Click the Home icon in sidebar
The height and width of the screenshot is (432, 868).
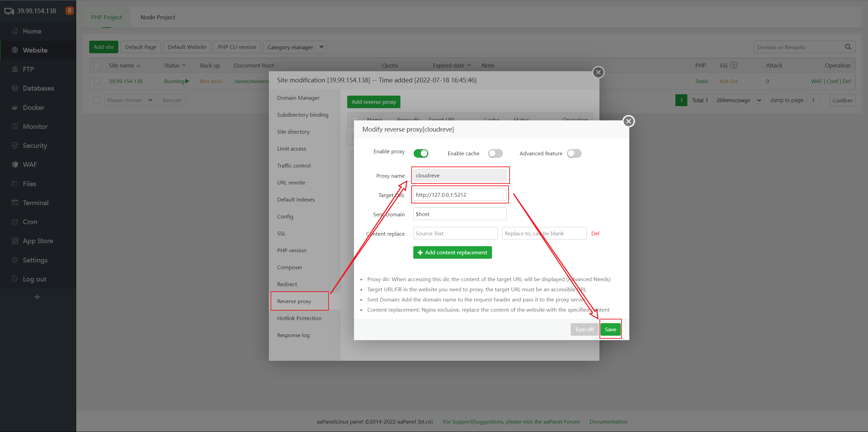[x=15, y=31]
